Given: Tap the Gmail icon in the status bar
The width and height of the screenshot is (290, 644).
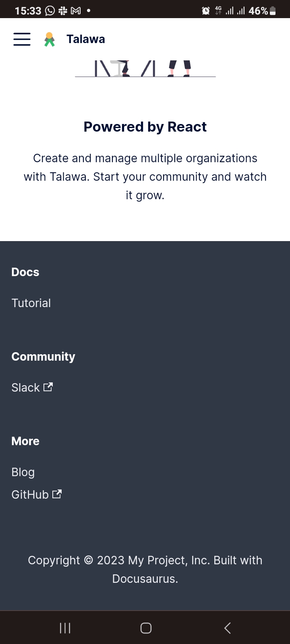Looking at the screenshot, I should [76, 10].
